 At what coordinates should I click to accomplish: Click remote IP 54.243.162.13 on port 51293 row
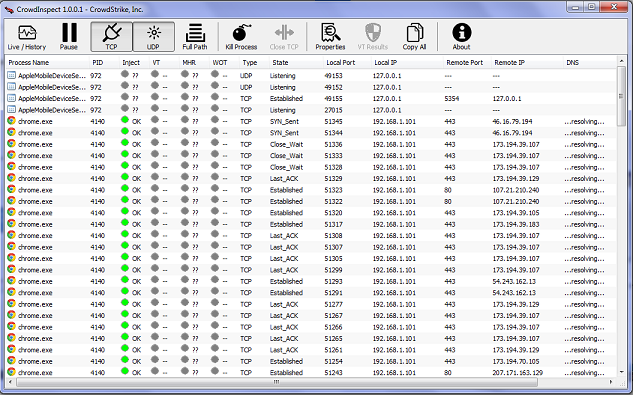pyautogui.click(x=514, y=282)
